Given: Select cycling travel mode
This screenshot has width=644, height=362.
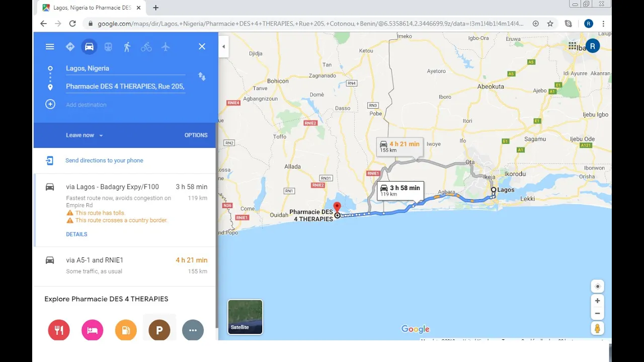Looking at the screenshot, I should [146, 47].
